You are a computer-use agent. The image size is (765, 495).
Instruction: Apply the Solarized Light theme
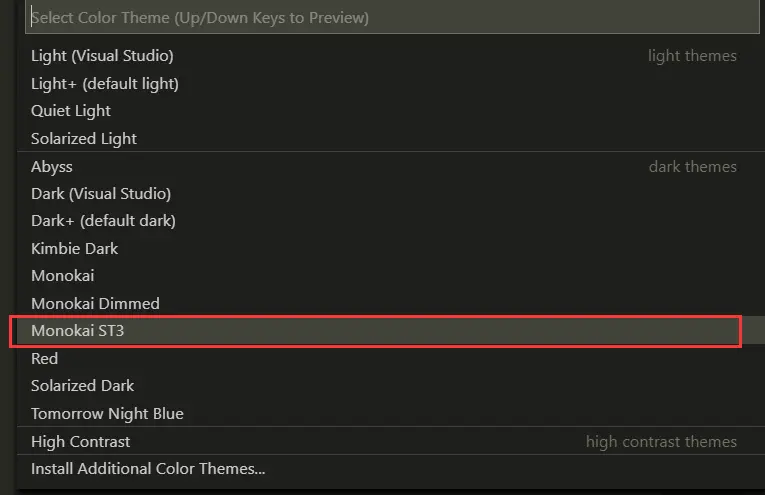coord(84,139)
